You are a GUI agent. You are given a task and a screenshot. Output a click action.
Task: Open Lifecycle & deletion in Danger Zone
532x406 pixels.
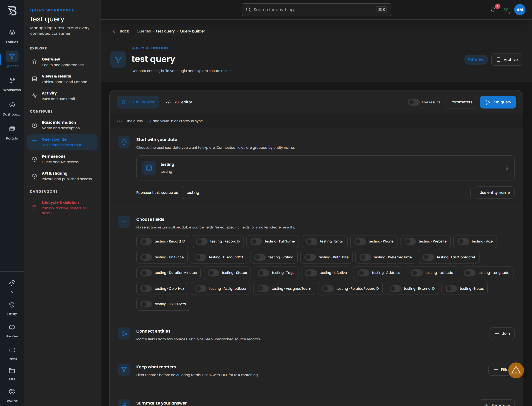point(62,207)
